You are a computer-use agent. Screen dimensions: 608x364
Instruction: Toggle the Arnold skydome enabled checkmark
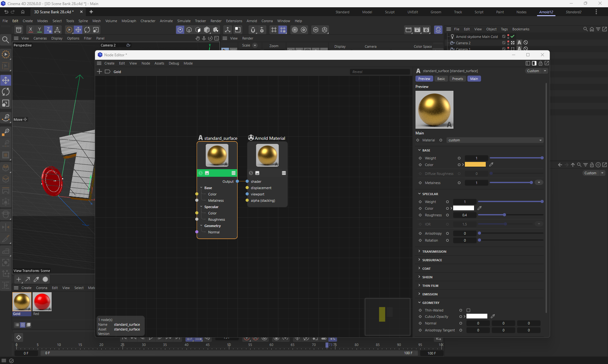click(x=512, y=37)
